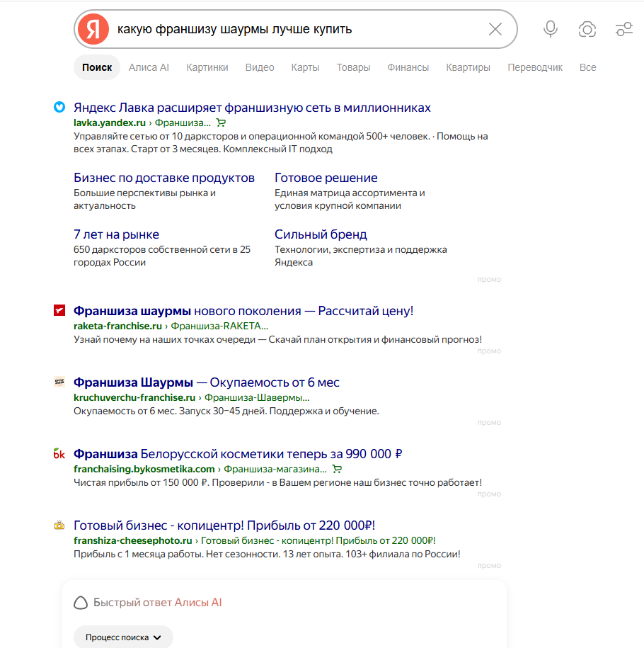Image resolution: width=644 pixels, height=648 pixels.
Task: Expand the Процесс поиска dropdown
Action: 123,637
